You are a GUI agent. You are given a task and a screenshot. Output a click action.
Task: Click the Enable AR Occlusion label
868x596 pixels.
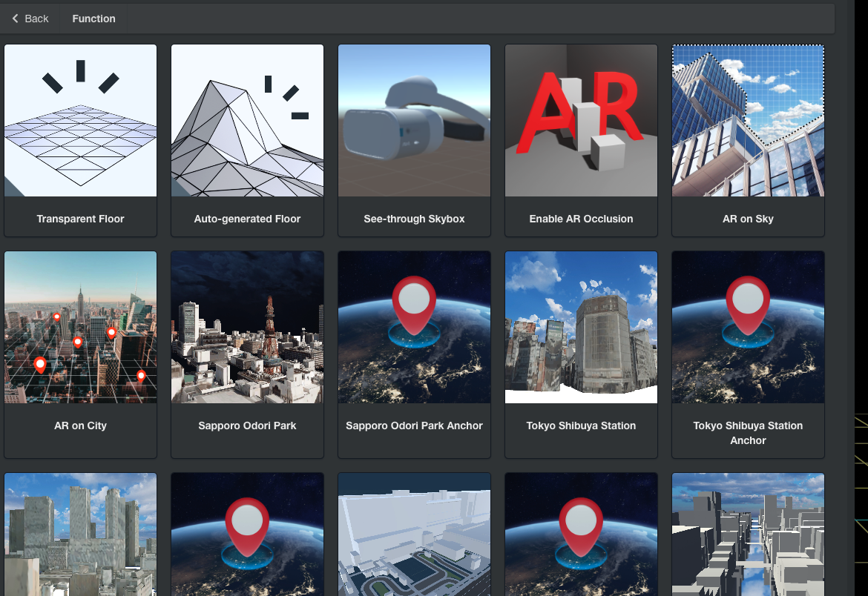tap(581, 219)
